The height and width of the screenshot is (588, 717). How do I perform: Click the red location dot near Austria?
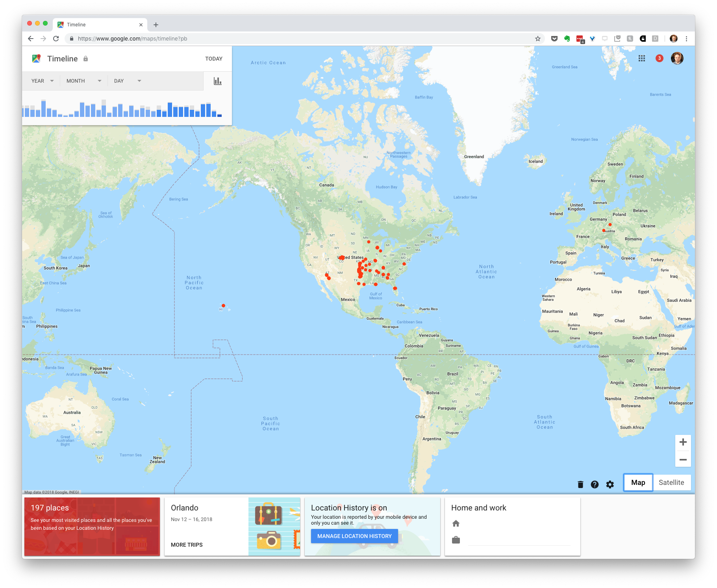coord(604,230)
